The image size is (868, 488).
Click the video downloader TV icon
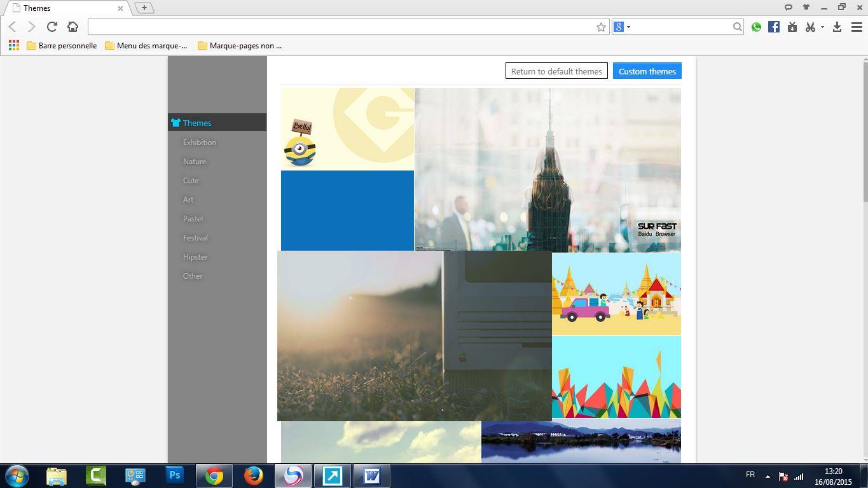[x=792, y=27]
